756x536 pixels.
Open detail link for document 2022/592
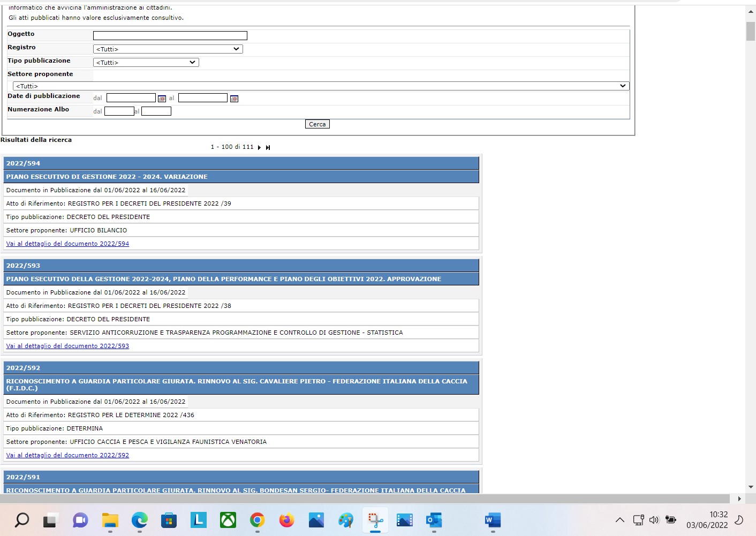click(67, 455)
